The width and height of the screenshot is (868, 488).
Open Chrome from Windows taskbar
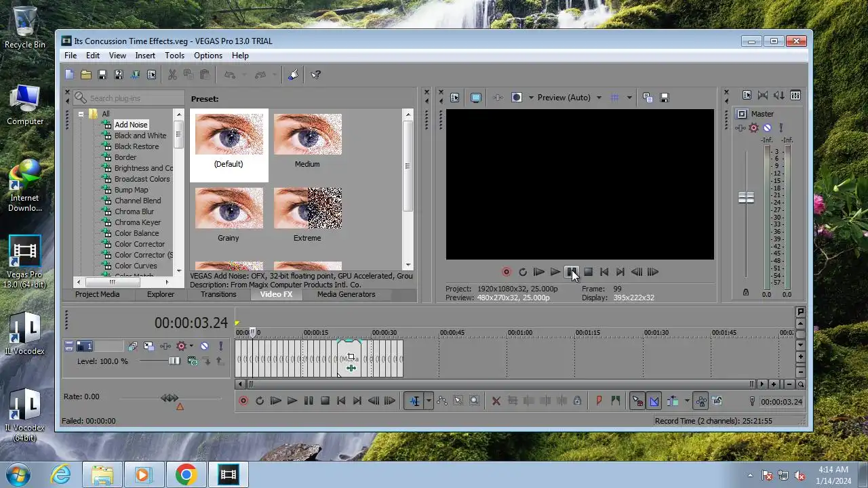[186, 474]
